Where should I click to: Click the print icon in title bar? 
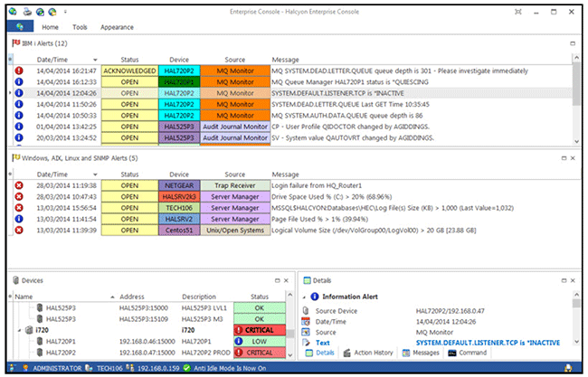tap(27, 12)
